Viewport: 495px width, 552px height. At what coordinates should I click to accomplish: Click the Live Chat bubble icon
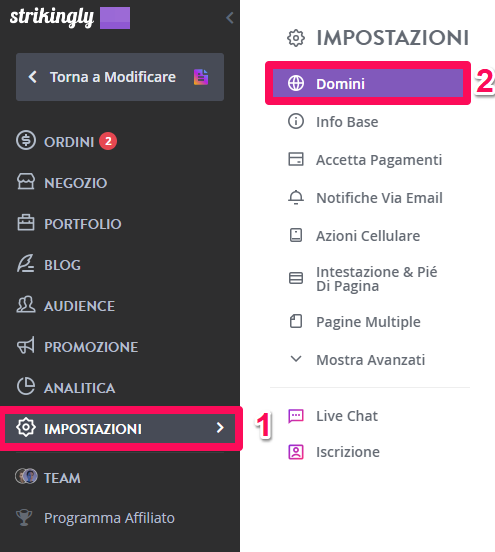tap(296, 416)
